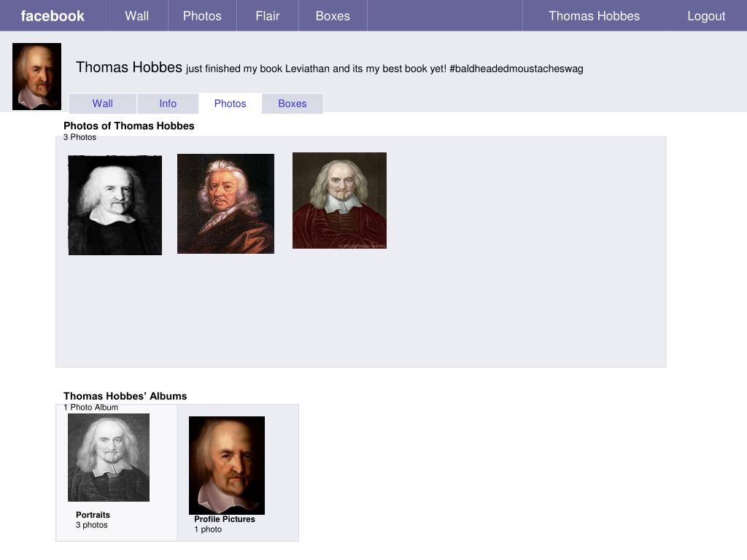Screen dimensions: 747x560
Task: Open the photo with brown cloak portrait
Action: pyautogui.click(x=226, y=203)
